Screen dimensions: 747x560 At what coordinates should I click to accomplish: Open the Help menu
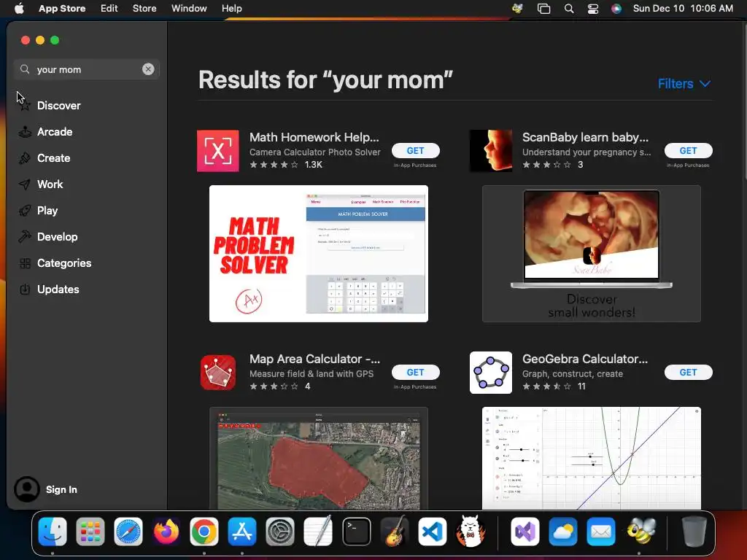pos(231,9)
